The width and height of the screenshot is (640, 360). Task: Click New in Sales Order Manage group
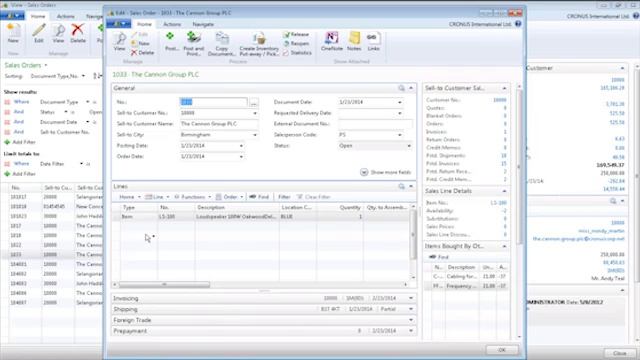click(x=140, y=44)
